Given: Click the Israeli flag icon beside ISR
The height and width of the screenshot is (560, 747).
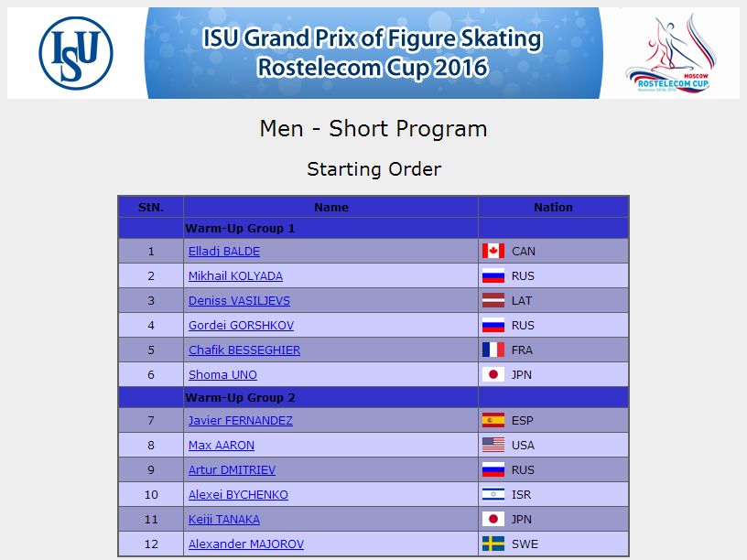Looking at the screenshot, I should [493, 495].
